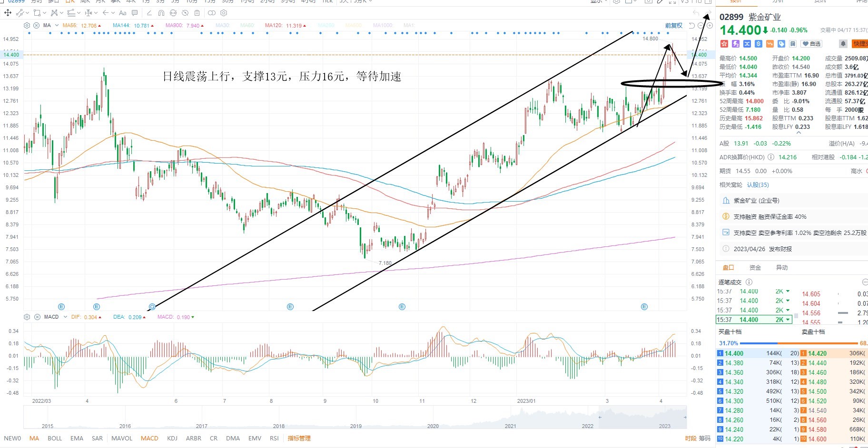Click the price alert bell icon
This screenshot has width=868, height=448.
tap(843, 44)
